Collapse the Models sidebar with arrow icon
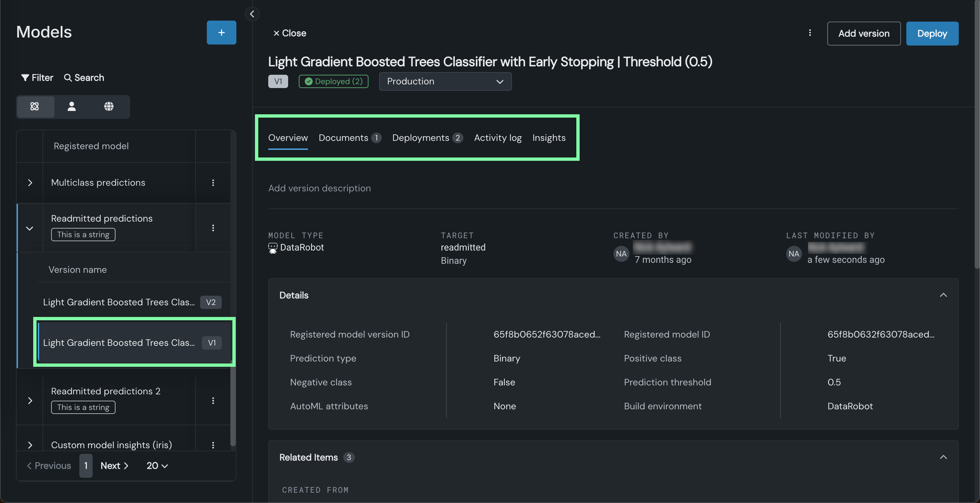Screen dimensions: 980x503 tap(252, 14)
